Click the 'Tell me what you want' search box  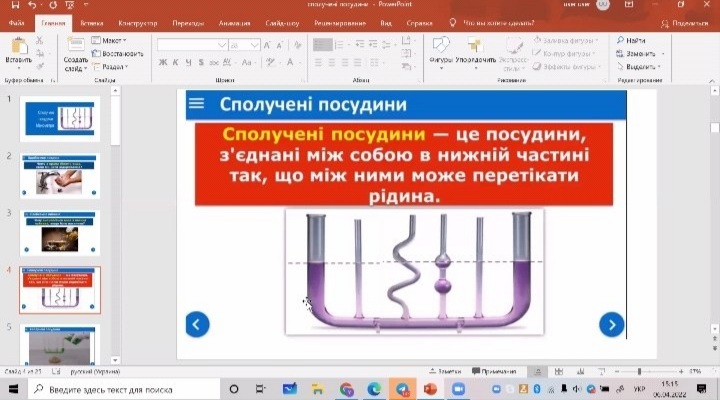click(x=498, y=23)
